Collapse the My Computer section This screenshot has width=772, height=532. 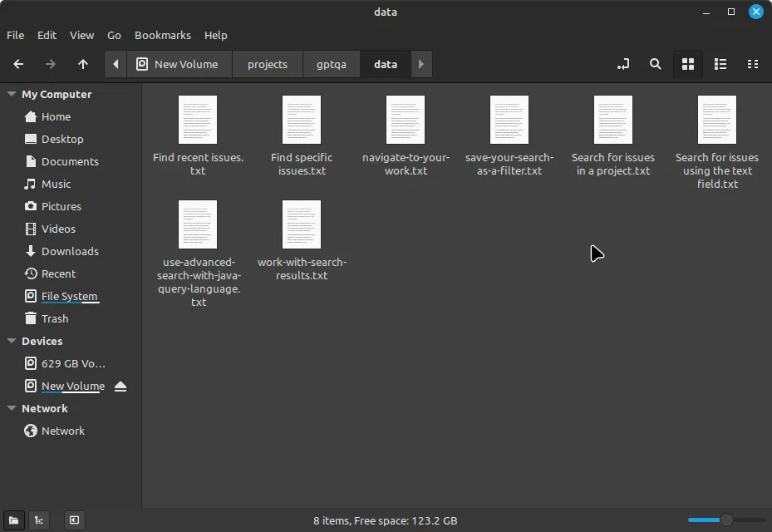point(12,95)
